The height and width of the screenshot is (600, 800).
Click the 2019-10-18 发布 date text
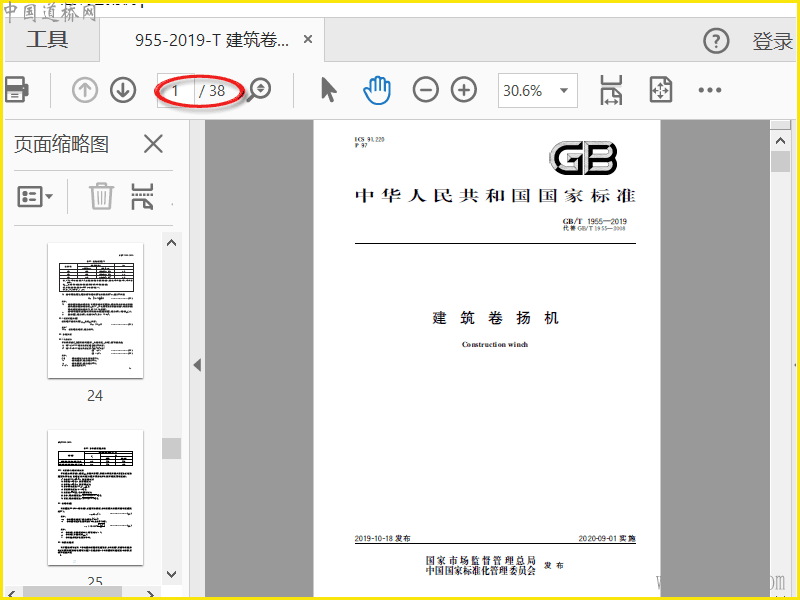click(x=383, y=538)
